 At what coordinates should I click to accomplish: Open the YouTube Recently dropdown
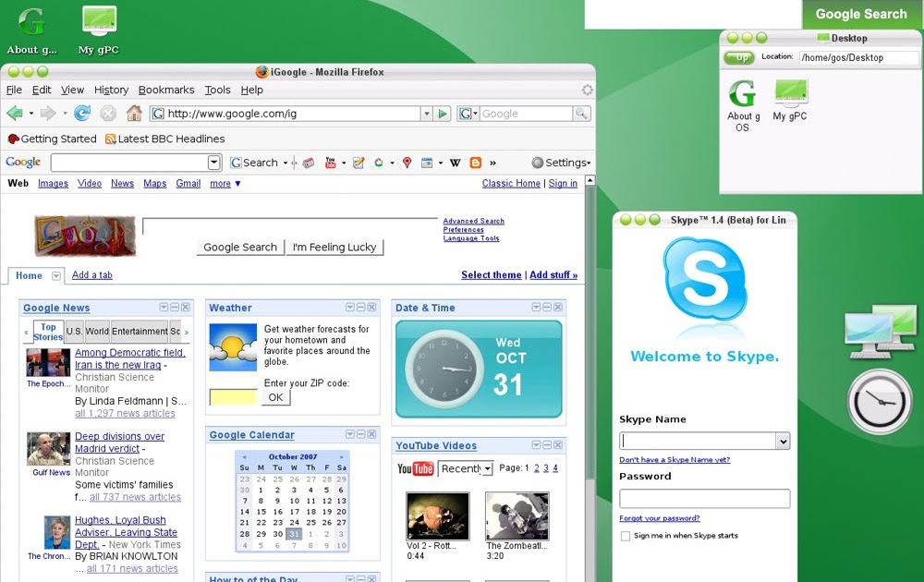[x=488, y=469]
